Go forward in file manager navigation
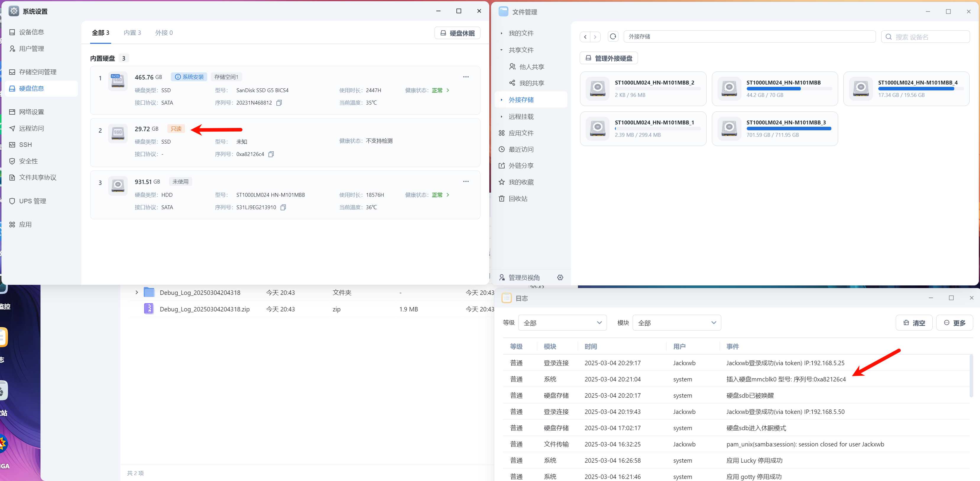 [x=595, y=37]
